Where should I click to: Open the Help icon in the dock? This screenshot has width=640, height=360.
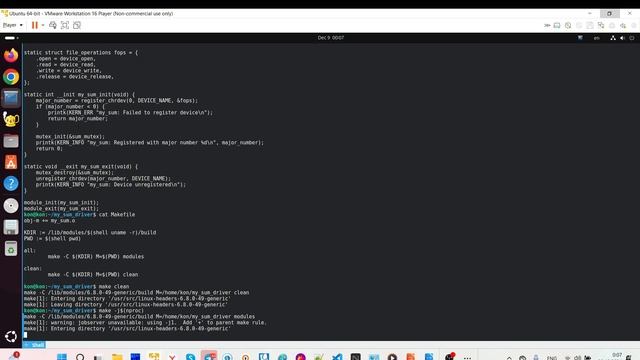[x=11, y=184]
